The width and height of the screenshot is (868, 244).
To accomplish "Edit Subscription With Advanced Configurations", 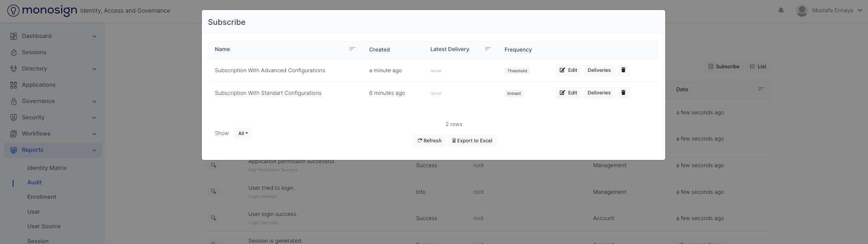I will pos(568,70).
